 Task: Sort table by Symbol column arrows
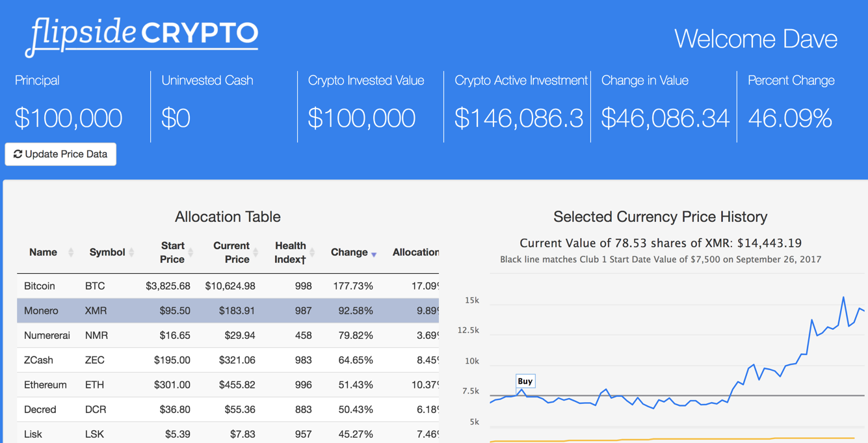(x=131, y=252)
